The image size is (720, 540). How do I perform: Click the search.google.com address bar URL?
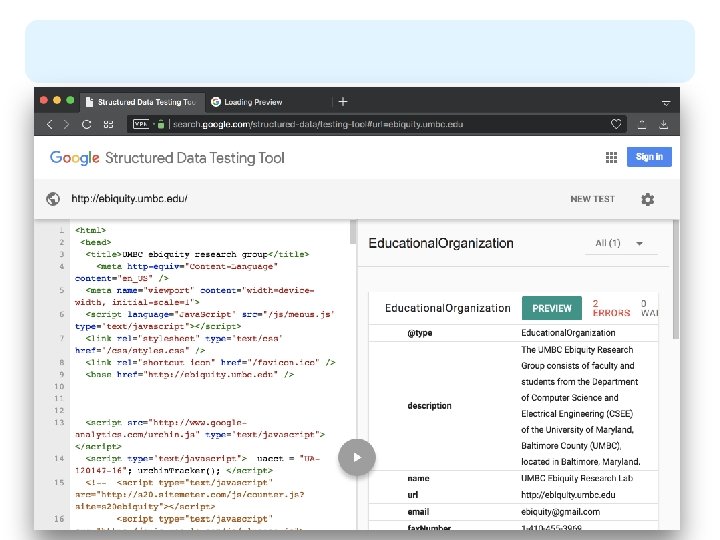point(318,124)
